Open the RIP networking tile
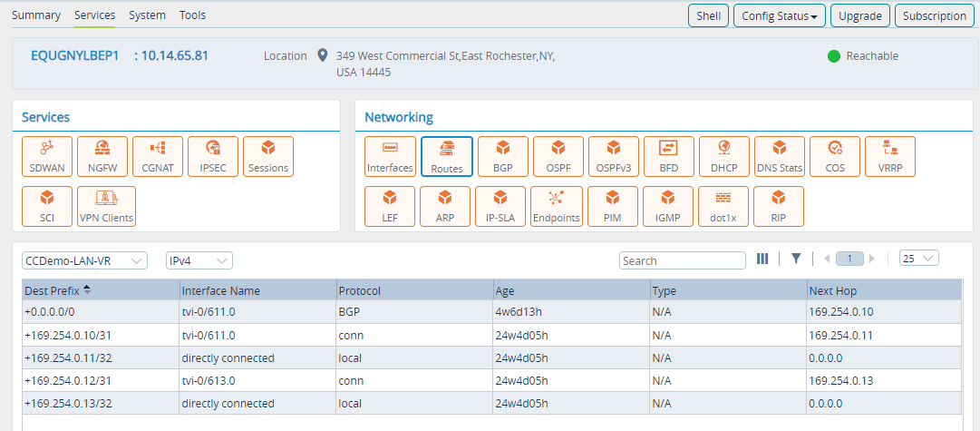 pos(779,207)
